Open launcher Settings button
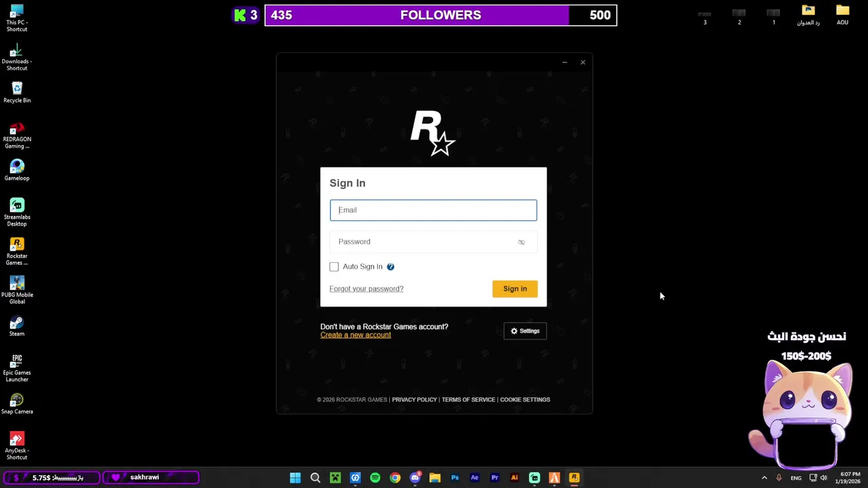Image resolution: width=868 pixels, height=488 pixels. click(525, 331)
